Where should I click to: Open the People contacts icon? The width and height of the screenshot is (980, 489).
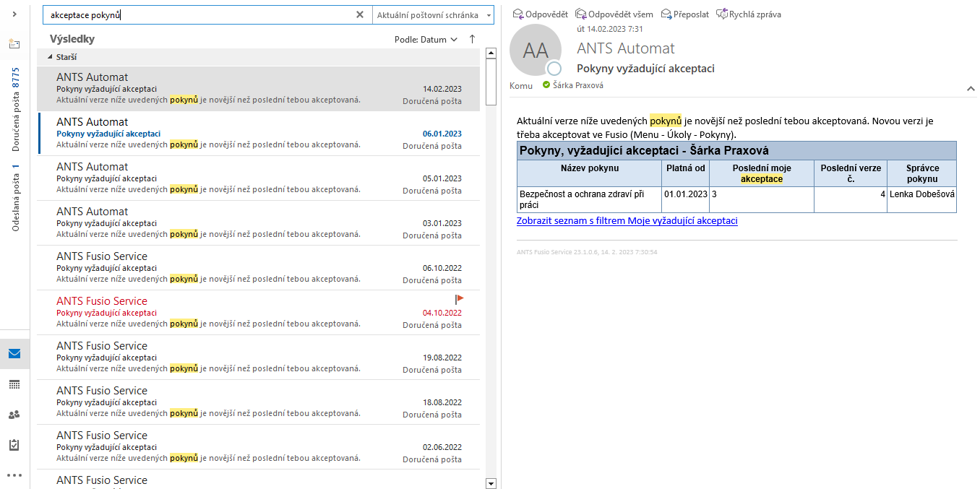point(14,415)
